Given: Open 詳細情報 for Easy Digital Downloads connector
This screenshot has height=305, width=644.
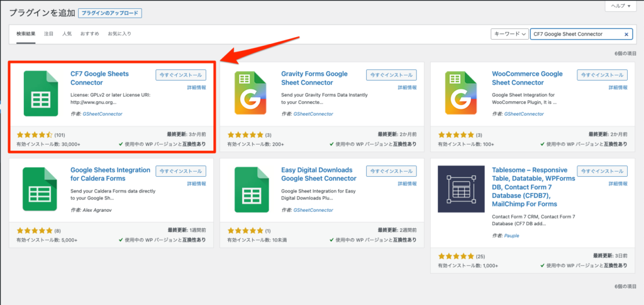Looking at the screenshot, I should 408,184.
